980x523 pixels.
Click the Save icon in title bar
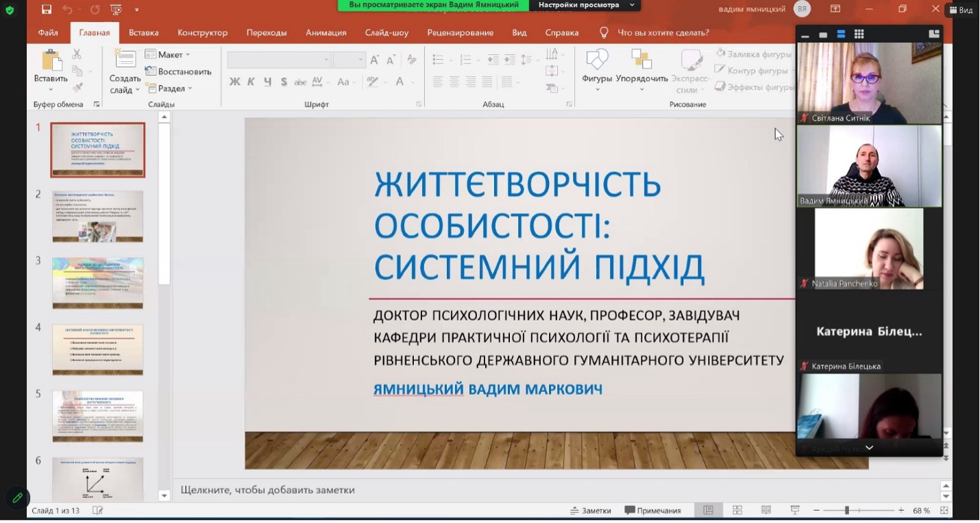click(x=47, y=9)
